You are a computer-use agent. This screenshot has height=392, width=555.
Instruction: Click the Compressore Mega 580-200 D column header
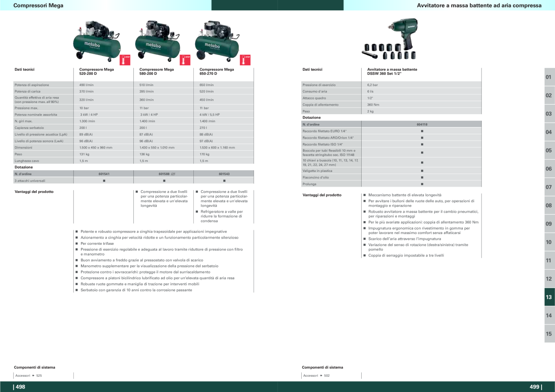(x=157, y=71)
